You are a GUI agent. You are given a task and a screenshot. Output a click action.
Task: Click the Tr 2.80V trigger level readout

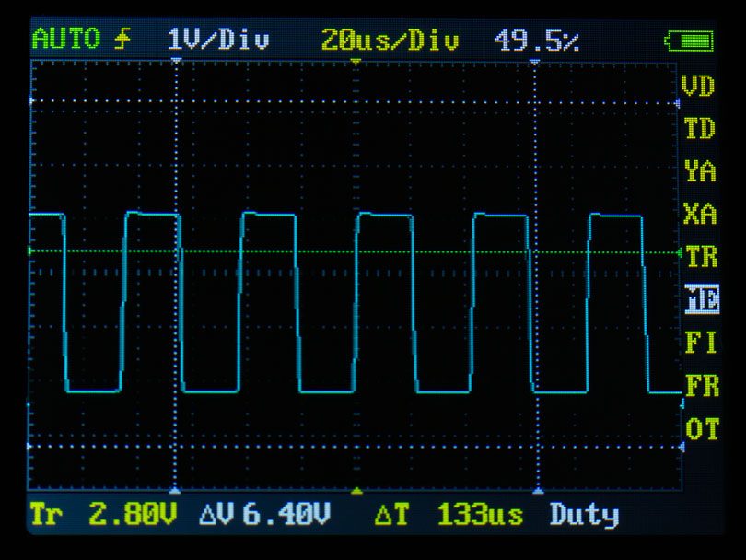[102, 515]
